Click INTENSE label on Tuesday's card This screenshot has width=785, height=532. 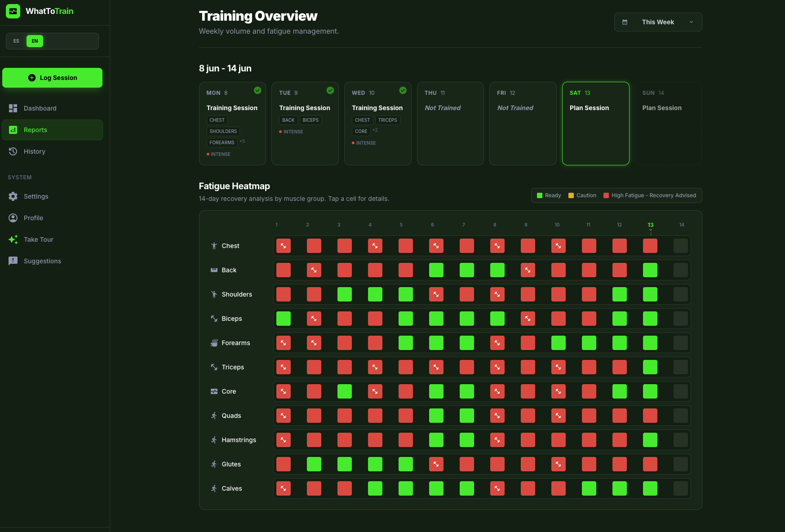coord(291,132)
